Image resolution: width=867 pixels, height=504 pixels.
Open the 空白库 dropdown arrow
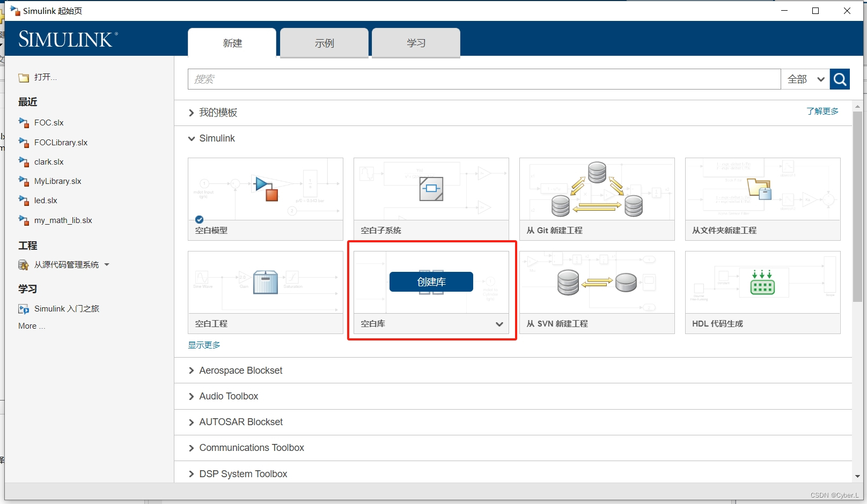[x=499, y=324]
